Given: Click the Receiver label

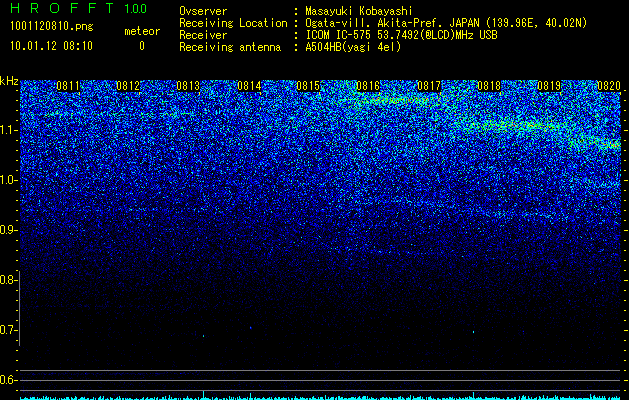Looking at the screenshot, I should coord(203,35).
